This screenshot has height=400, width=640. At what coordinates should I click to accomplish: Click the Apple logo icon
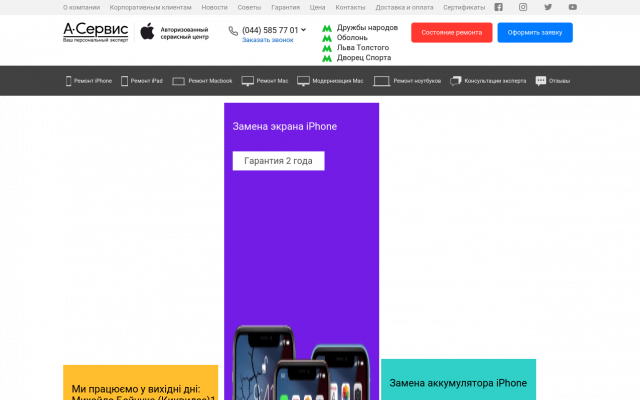pos(147,32)
